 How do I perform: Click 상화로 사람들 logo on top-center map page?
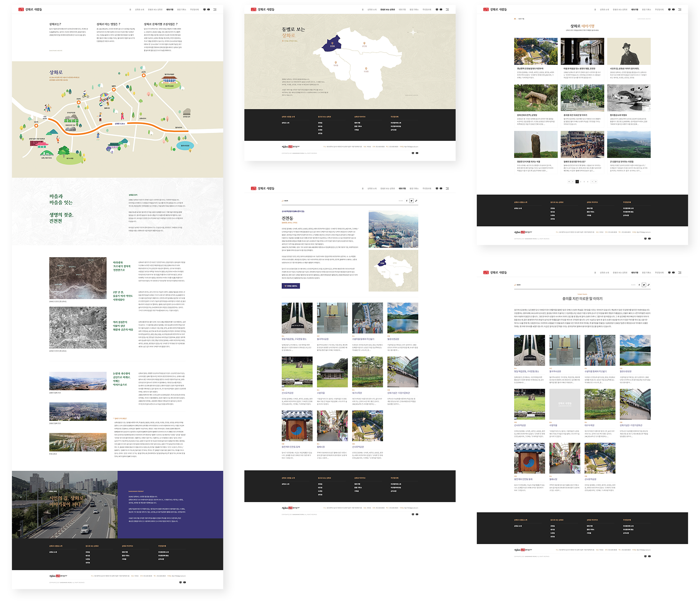point(262,9)
